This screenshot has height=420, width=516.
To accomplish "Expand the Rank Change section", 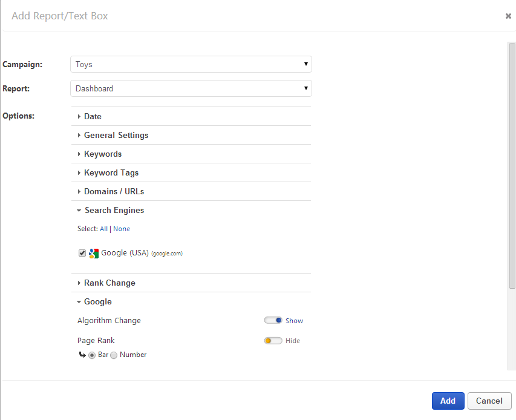I will click(109, 283).
